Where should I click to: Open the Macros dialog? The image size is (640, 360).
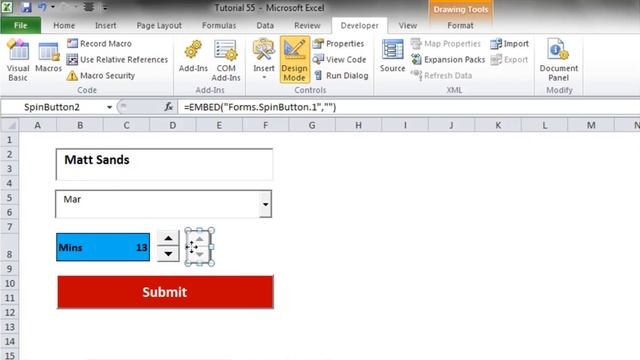coord(48,57)
